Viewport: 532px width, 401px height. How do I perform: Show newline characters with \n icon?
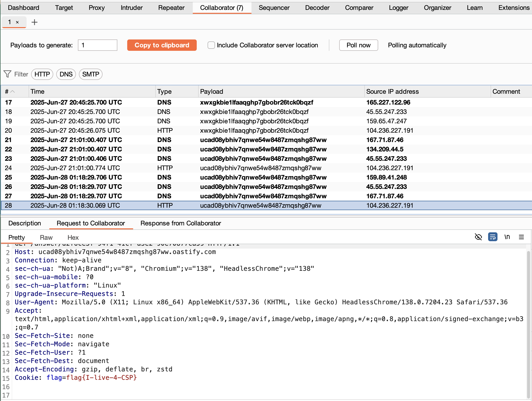click(x=507, y=237)
